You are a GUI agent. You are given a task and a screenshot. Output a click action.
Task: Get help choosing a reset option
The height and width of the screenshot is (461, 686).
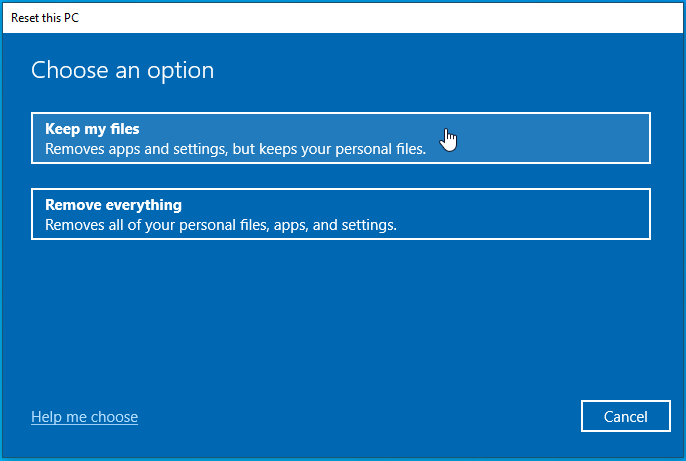tap(84, 416)
